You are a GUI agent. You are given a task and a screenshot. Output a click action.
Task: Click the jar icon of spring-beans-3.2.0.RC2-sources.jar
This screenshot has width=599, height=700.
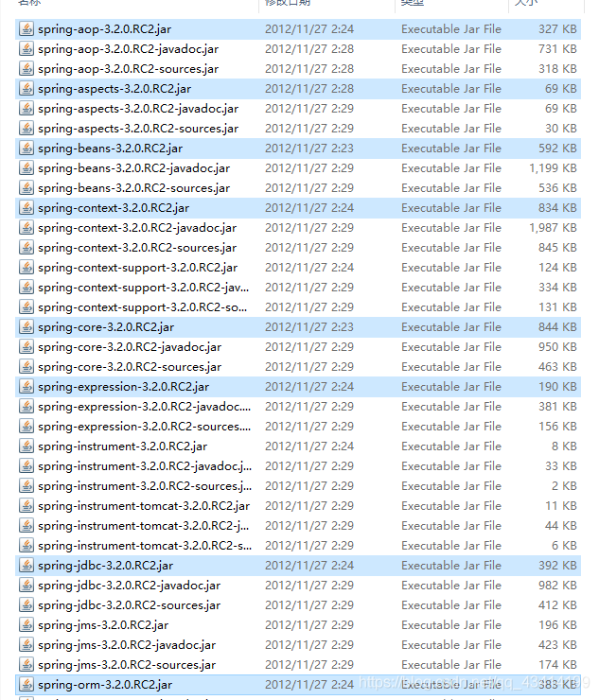26,188
